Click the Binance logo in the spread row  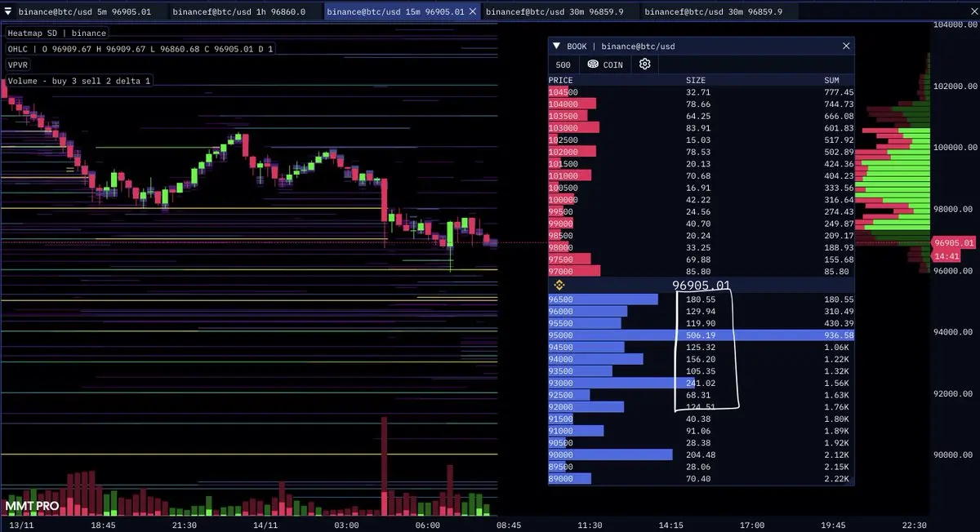tap(560, 285)
